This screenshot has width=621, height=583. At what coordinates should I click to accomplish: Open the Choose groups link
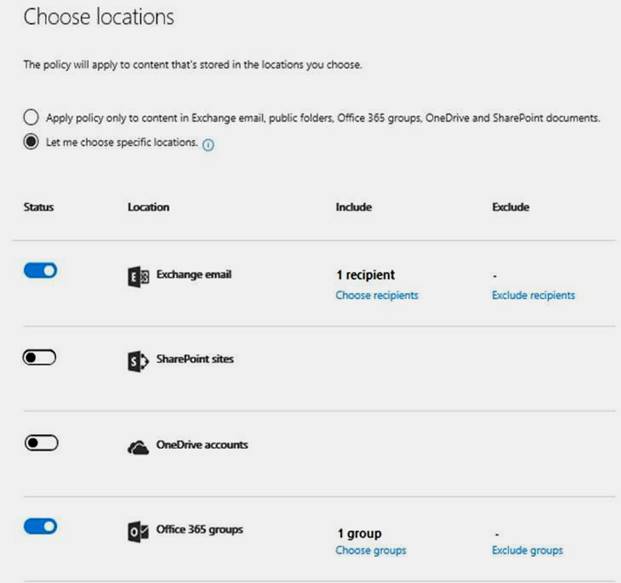coord(371,550)
